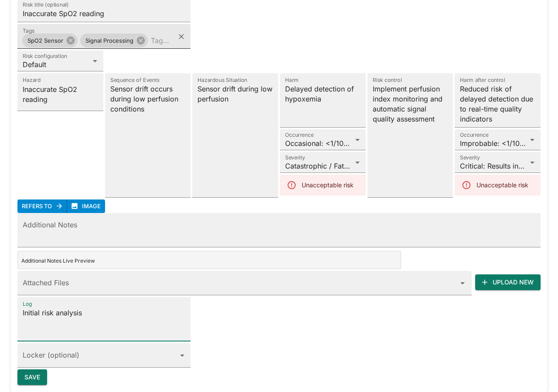Click the SAVE button
This screenshot has height=392, width=558.
(32, 377)
